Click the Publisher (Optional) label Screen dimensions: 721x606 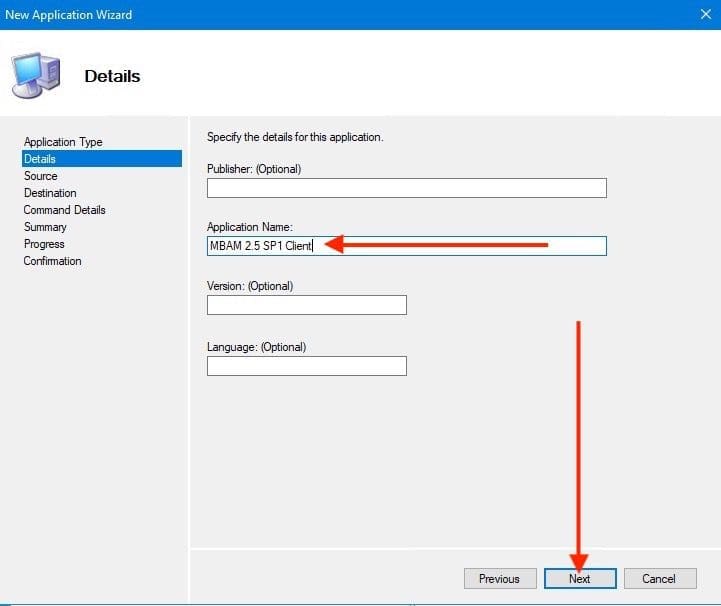(253, 169)
